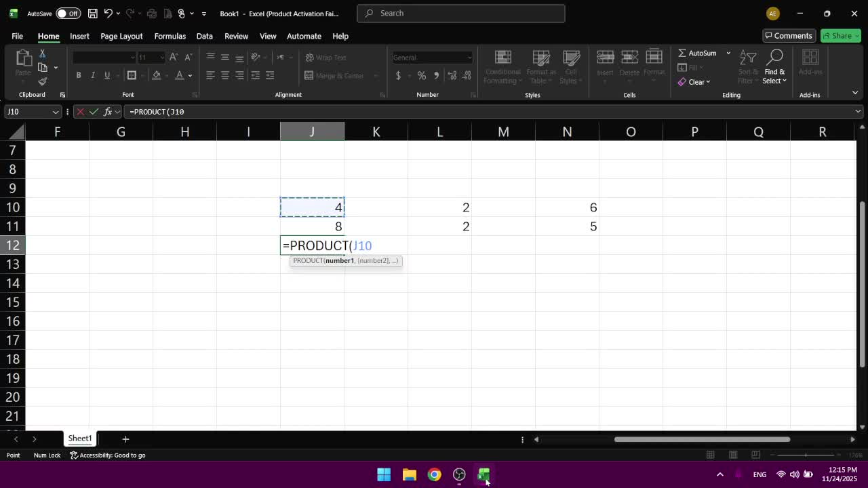This screenshot has width=868, height=488.
Task: Open the Insert Function fx dialog
Action: 107,112
